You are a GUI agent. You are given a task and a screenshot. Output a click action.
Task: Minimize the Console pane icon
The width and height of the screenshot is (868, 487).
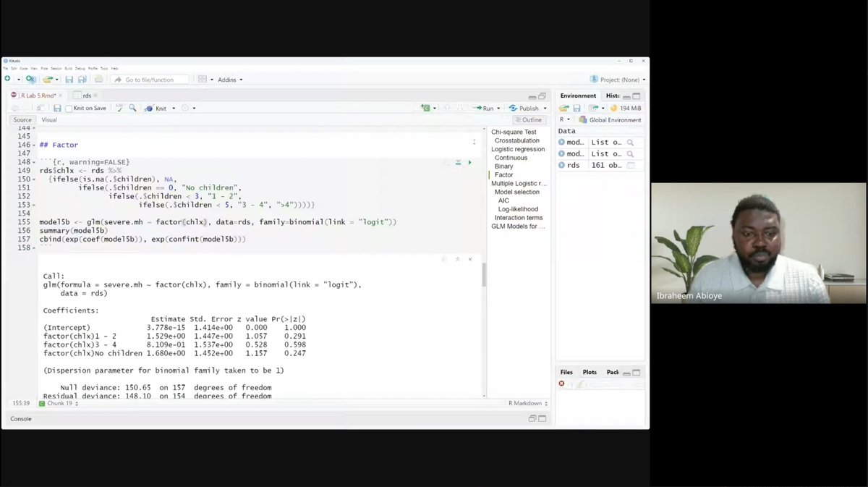pos(532,418)
